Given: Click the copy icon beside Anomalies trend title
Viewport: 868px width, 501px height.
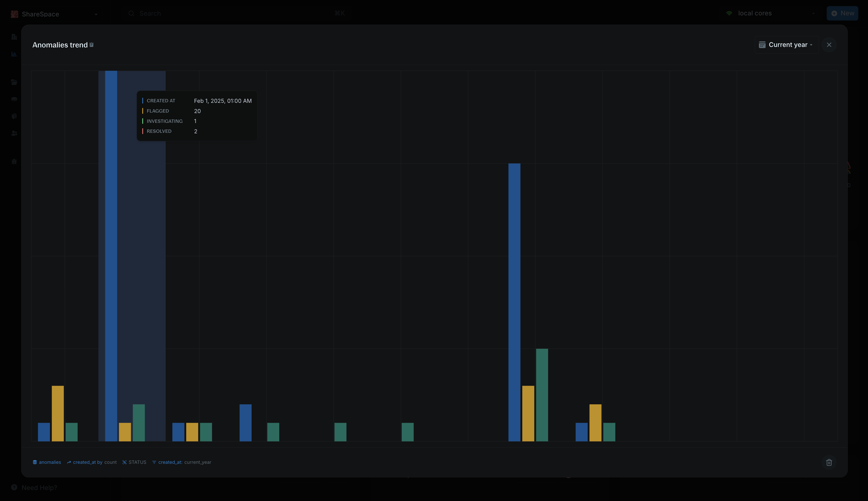Looking at the screenshot, I should 91,44.
